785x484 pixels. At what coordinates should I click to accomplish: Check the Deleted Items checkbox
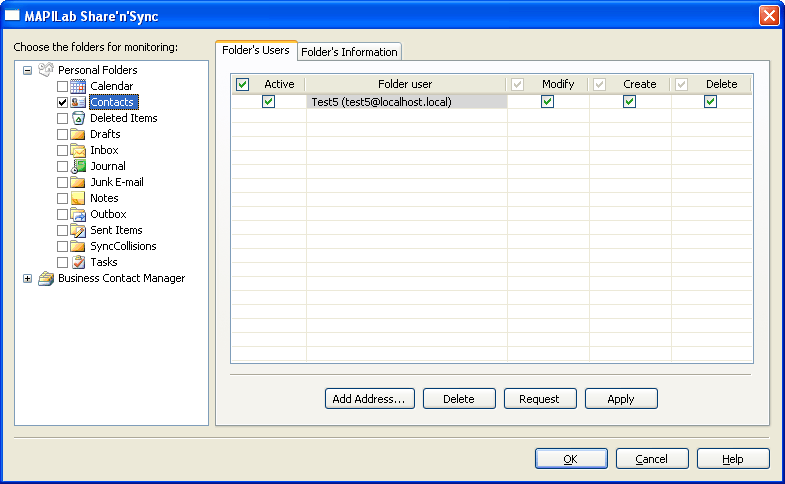pos(62,119)
